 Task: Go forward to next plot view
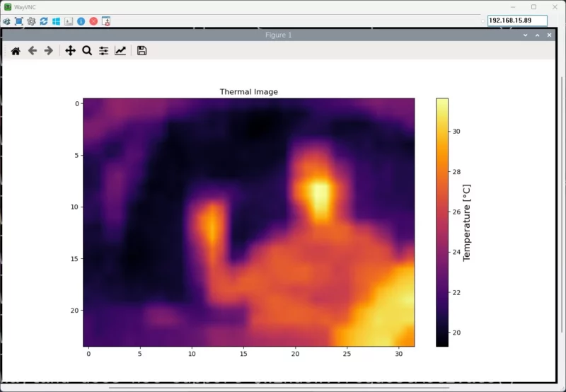pos(49,51)
